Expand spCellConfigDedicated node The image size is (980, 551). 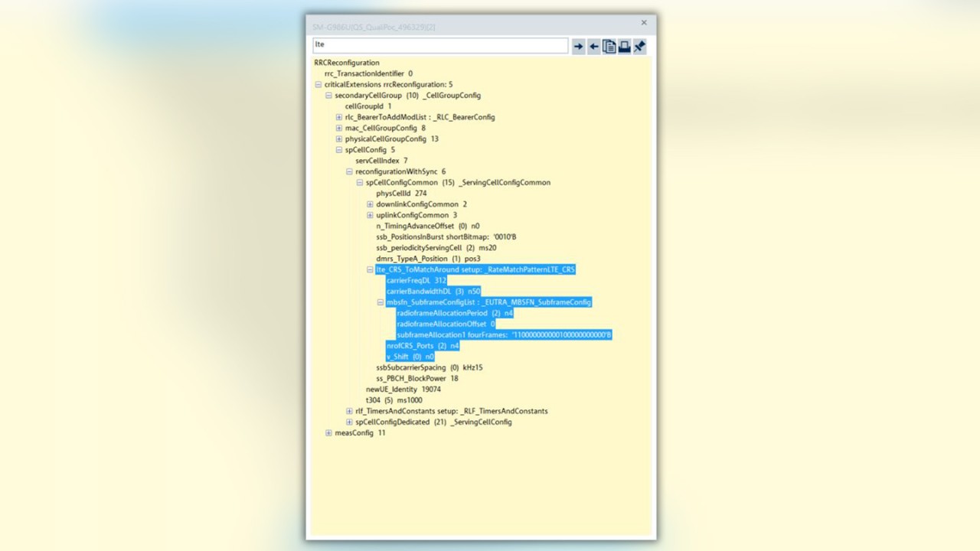349,422
